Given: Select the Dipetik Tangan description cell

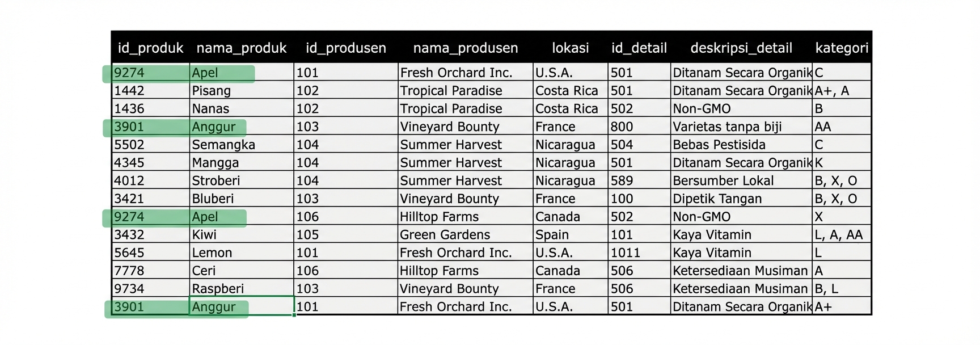Looking at the screenshot, I should 741,199.
